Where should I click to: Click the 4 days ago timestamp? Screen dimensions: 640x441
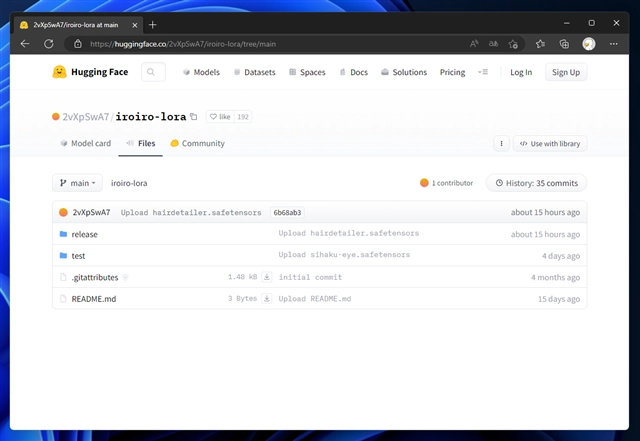click(x=561, y=256)
